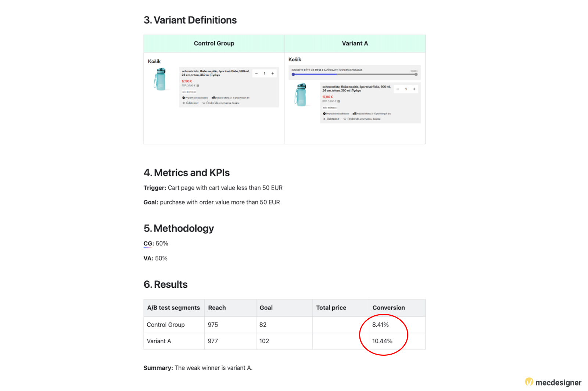
Task: Click the Control Group column header
Action: tap(214, 43)
